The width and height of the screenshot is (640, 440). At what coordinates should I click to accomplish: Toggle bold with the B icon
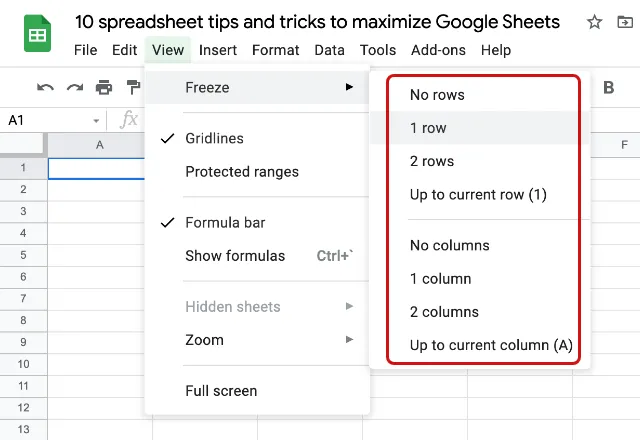click(609, 87)
